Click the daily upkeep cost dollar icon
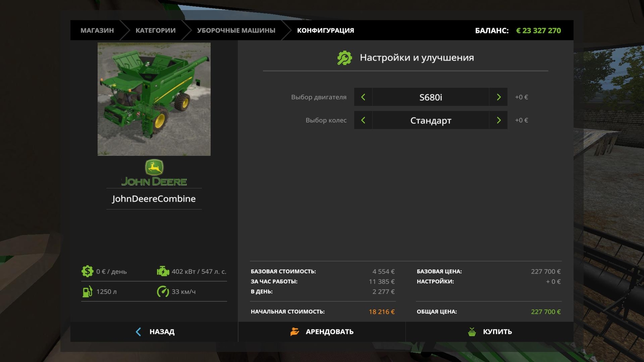This screenshot has height=362, width=644. (87, 272)
